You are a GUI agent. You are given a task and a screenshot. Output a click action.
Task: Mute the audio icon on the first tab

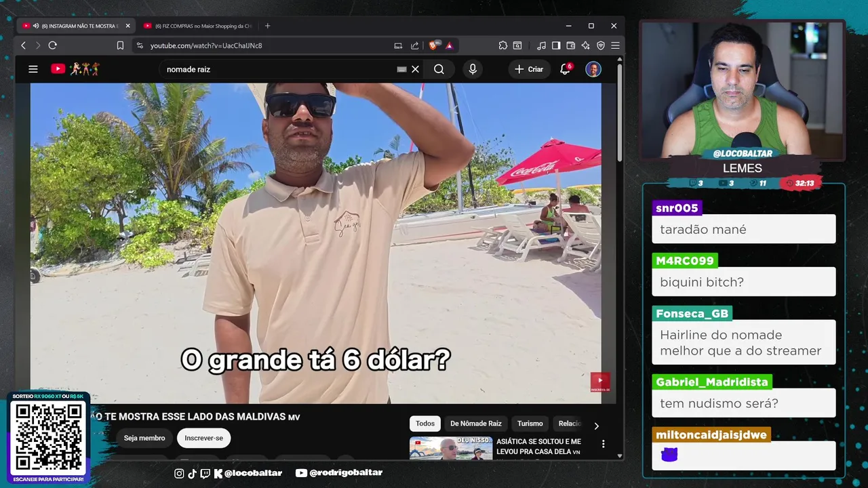35,26
